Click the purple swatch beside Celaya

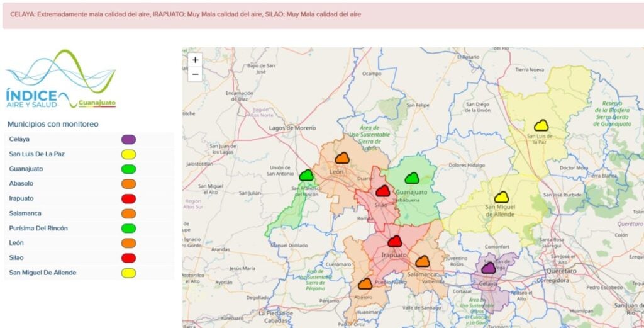(x=128, y=139)
